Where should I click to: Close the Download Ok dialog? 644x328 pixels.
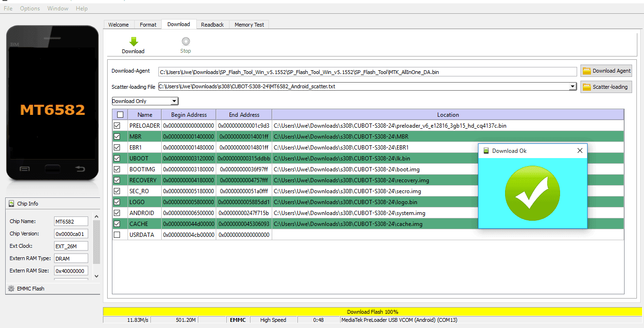click(x=580, y=151)
